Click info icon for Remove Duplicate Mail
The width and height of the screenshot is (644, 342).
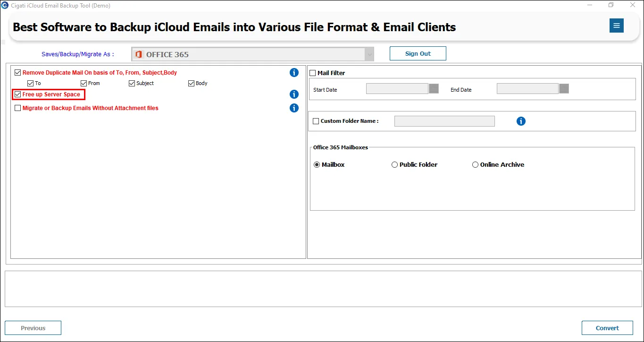click(x=294, y=73)
